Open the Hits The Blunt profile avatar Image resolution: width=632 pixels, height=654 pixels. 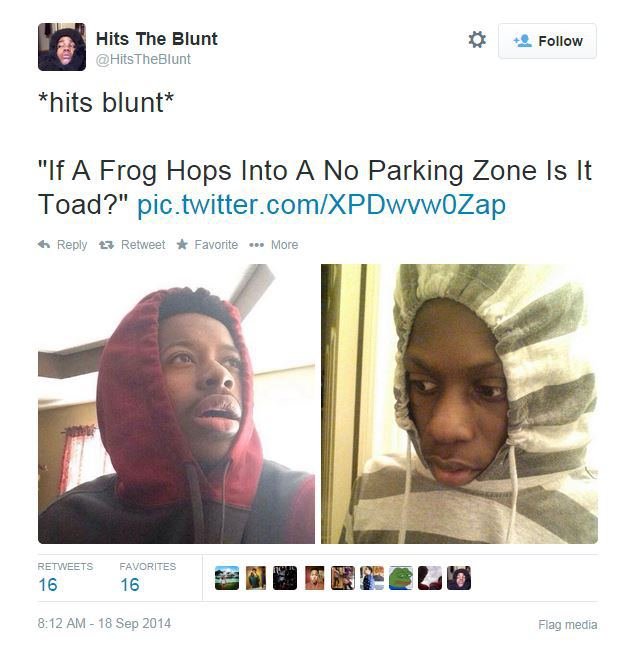(x=62, y=47)
